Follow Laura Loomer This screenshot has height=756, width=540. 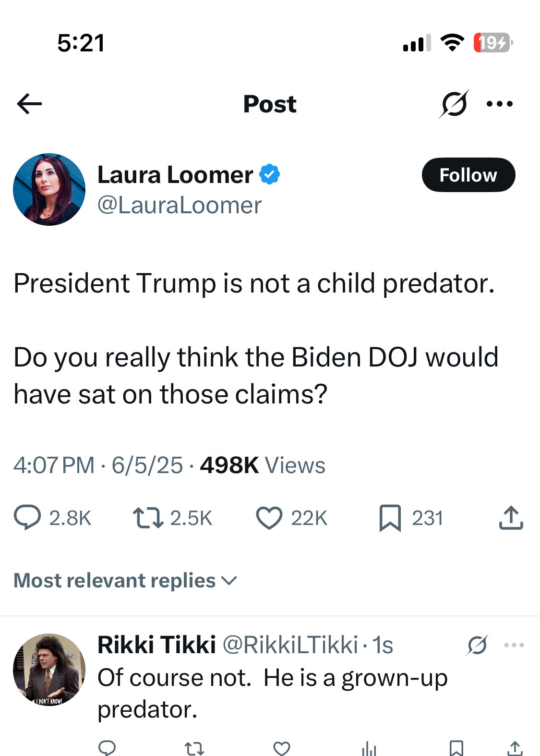pos(468,175)
